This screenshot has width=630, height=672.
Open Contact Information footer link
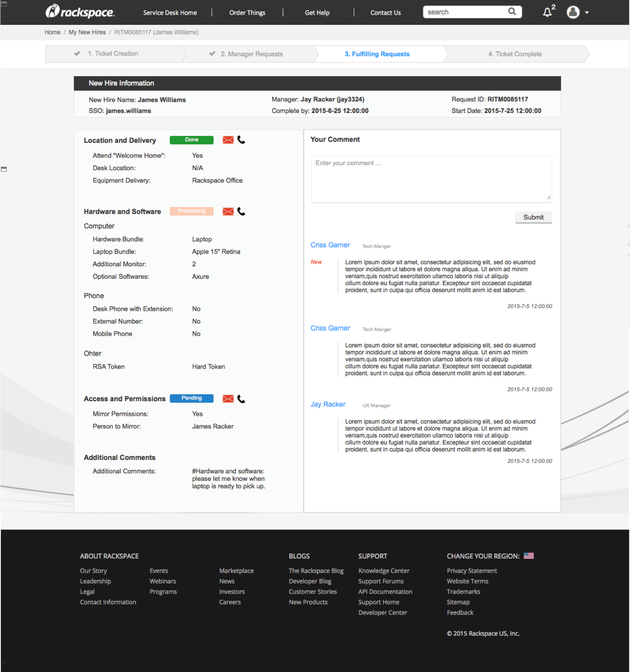[108, 602]
